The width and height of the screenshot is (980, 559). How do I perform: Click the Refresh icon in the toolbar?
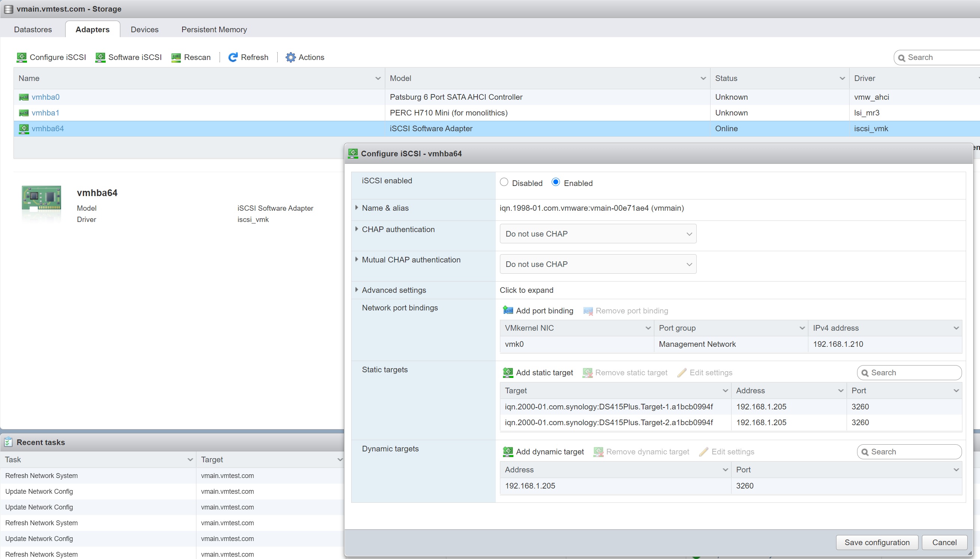pyautogui.click(x=233, y=58)
